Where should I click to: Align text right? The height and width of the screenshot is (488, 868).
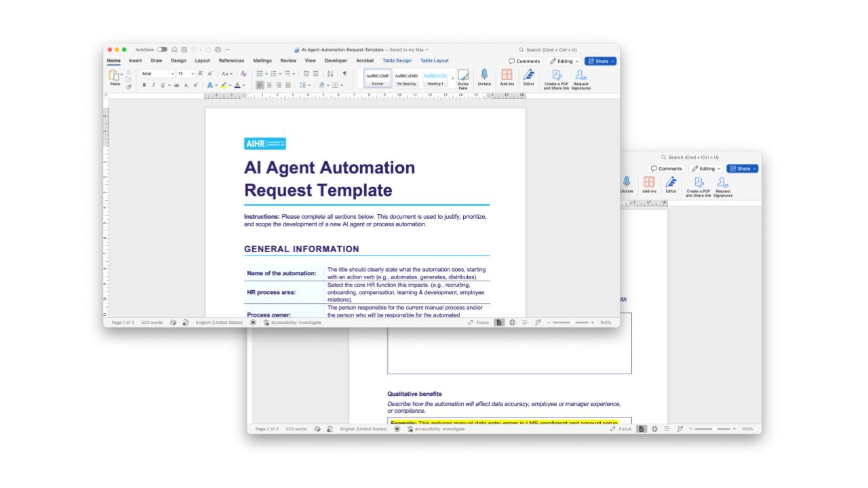[x=279, y=85]
